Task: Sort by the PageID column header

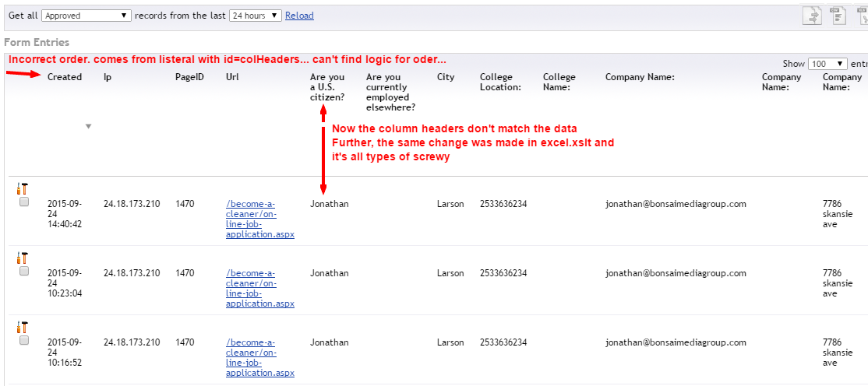Action: 189,77
